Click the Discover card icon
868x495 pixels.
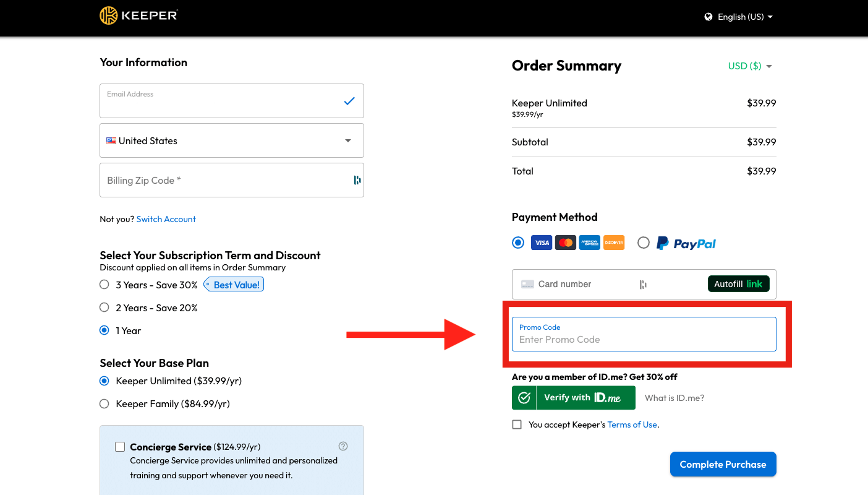pos(613,243)
